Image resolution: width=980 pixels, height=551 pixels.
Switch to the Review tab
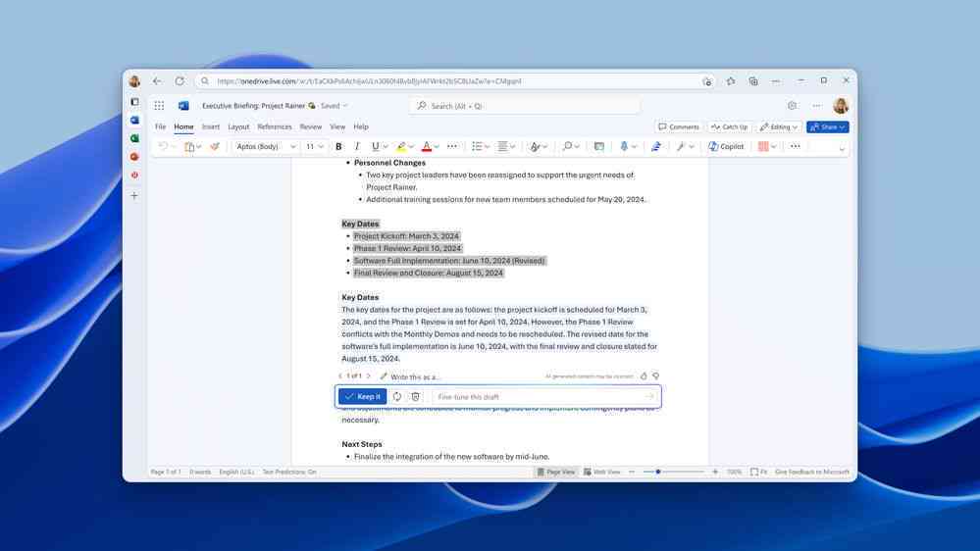pyautogui.click(x=311, y=126)
